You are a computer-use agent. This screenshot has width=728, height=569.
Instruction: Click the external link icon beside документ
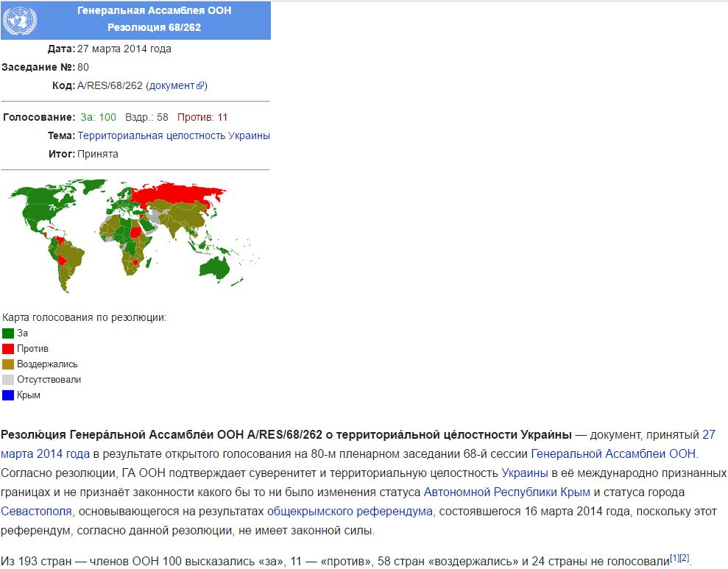click(200, 86)
